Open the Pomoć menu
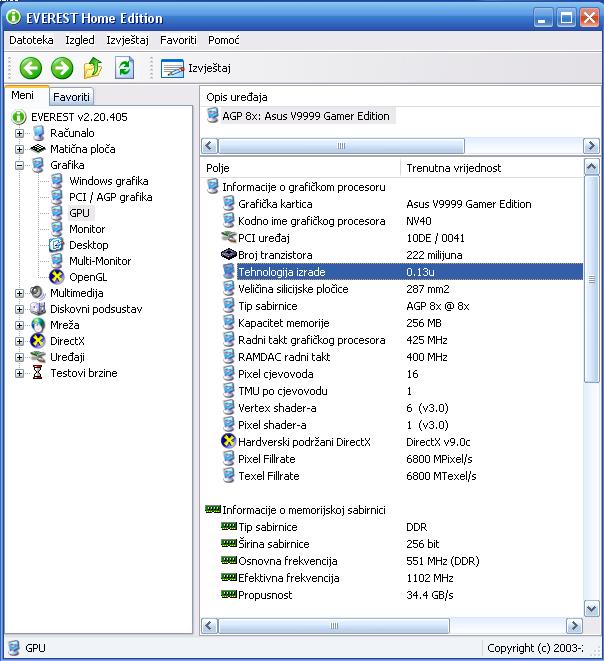 pyautogui.click(x=224, y=40)
